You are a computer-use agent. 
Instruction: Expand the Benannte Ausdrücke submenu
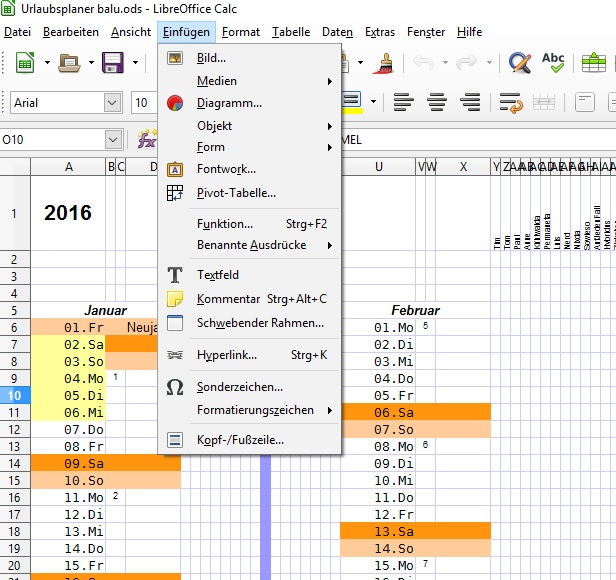[x=249, y=245]
